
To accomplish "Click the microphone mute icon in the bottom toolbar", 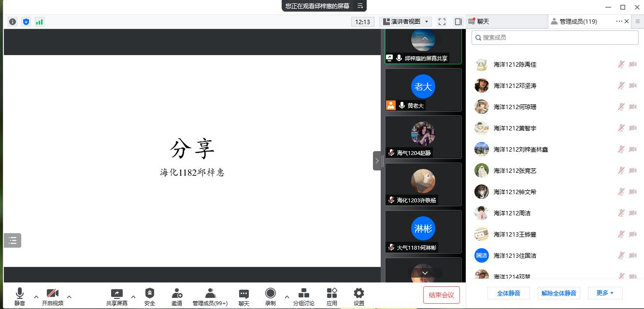I will tap(20, 294).
